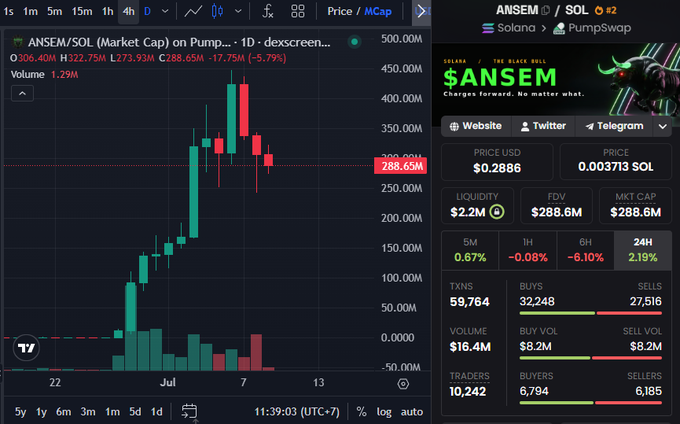Viewport: 680px width, 424px height.
Task: Click the 0.003713 SOL price box
Action: (616, 161)
